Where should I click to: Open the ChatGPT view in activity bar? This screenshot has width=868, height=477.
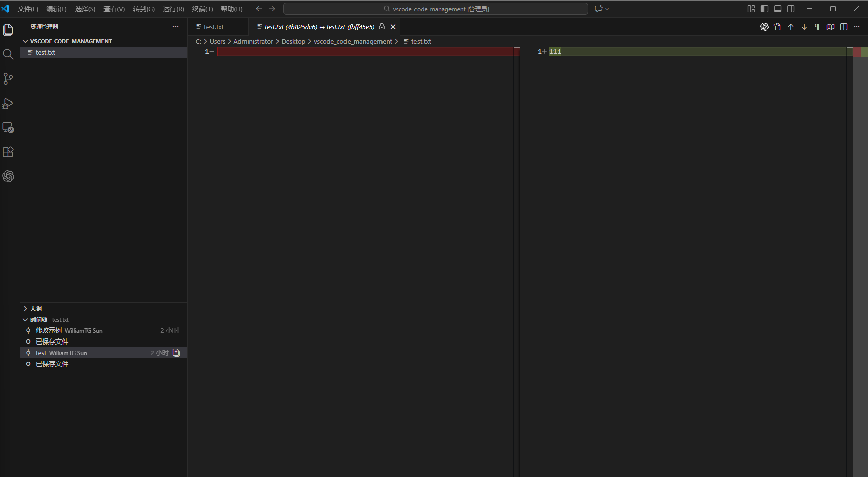[8, 176]
